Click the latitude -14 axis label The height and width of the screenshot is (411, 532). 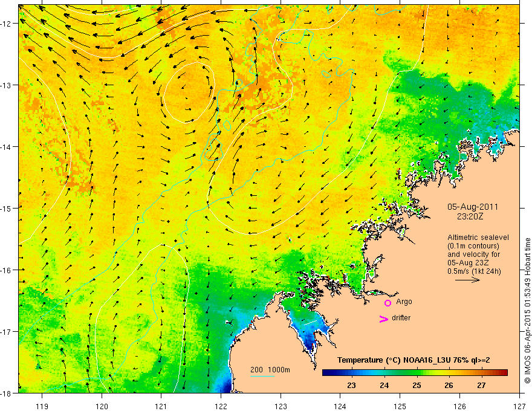pyautogui.click(x=7, y=147)
